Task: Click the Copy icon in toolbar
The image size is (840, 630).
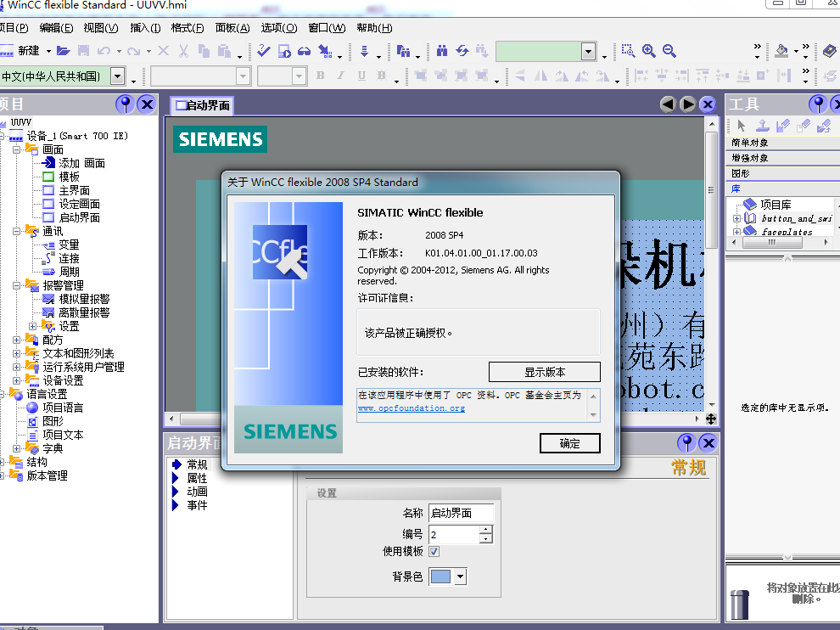Action: [x=204, y=51]
